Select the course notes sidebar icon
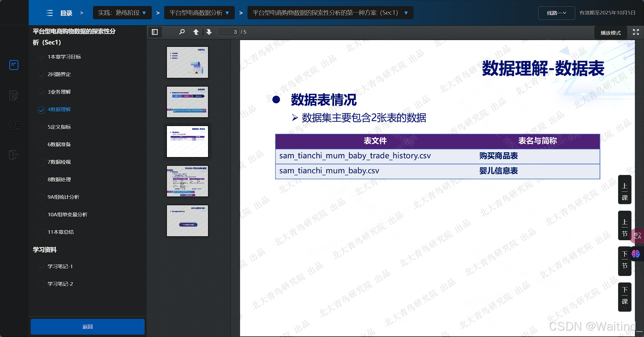This screenshot has width=644, height=337. [14, 65]
